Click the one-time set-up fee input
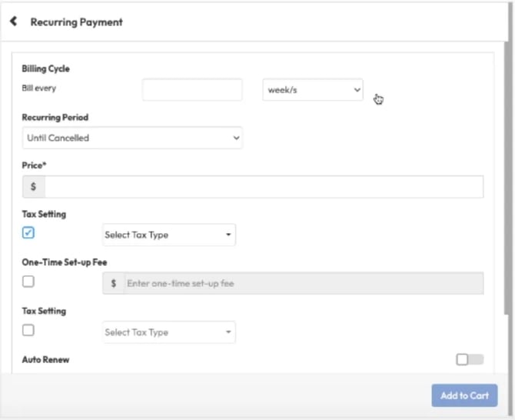This screenshot has height=420, width=515. click(304, 284)
